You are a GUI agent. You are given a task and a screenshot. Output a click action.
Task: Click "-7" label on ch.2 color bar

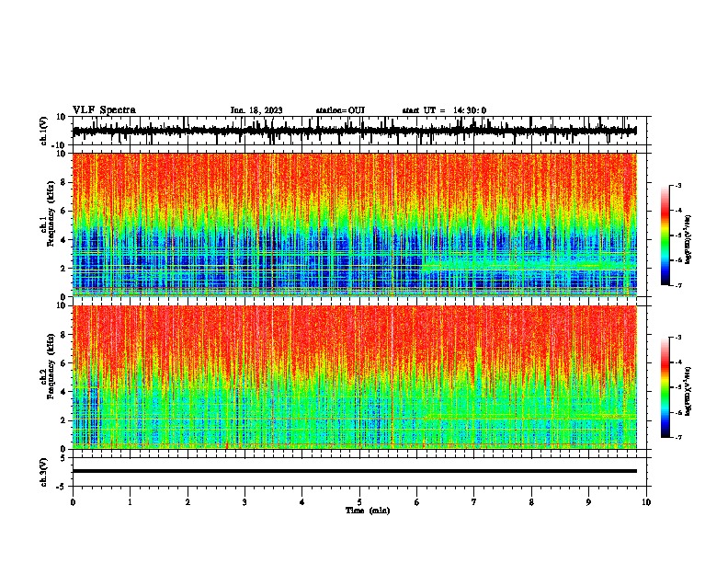click(x=678, y=438)
